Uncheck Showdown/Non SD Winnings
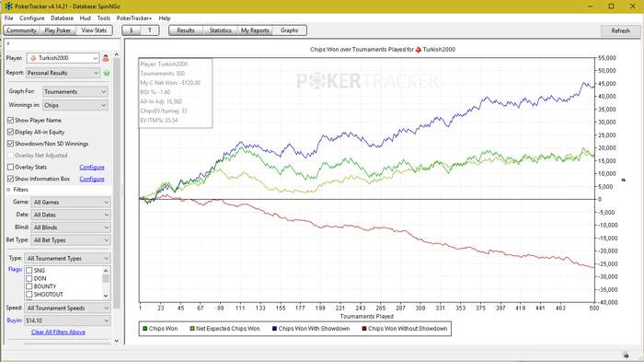This screenshot has width=644, height=362. [11, 144]
